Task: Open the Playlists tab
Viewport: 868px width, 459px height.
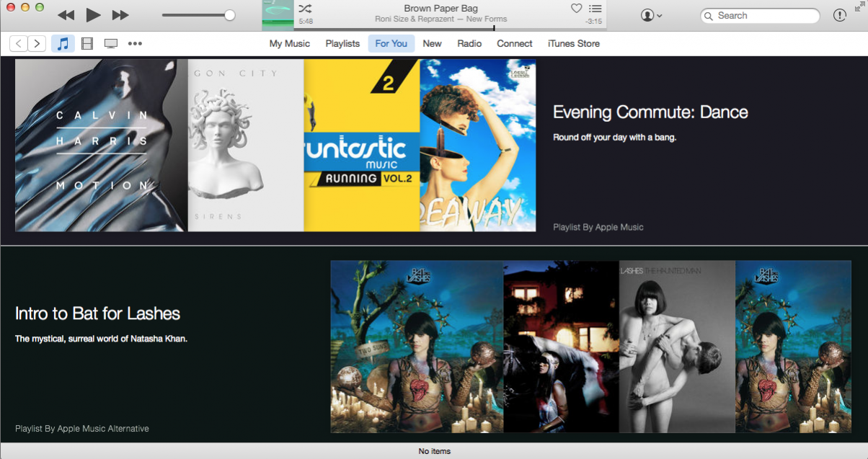Action: pos(342,44)
